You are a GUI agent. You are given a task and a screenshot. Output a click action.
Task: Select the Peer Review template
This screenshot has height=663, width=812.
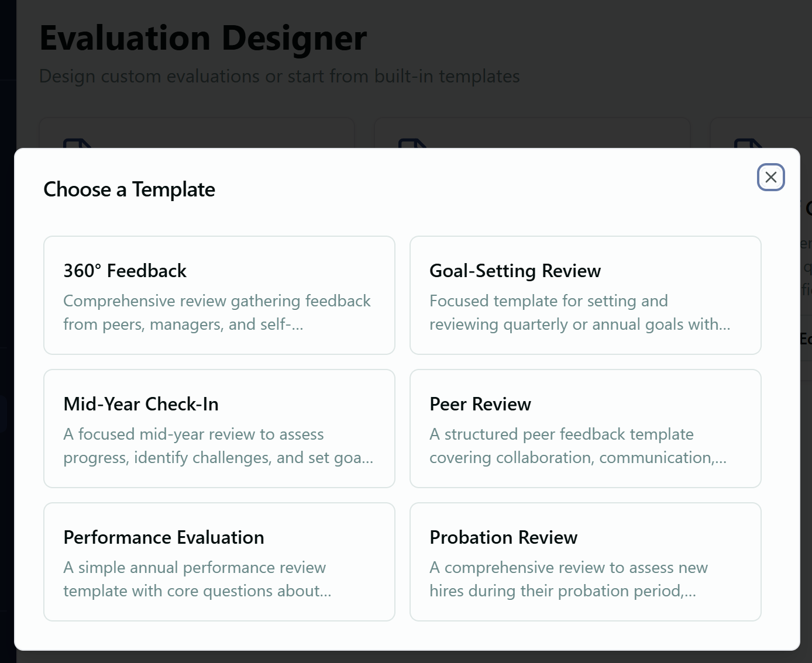[480, 404]
